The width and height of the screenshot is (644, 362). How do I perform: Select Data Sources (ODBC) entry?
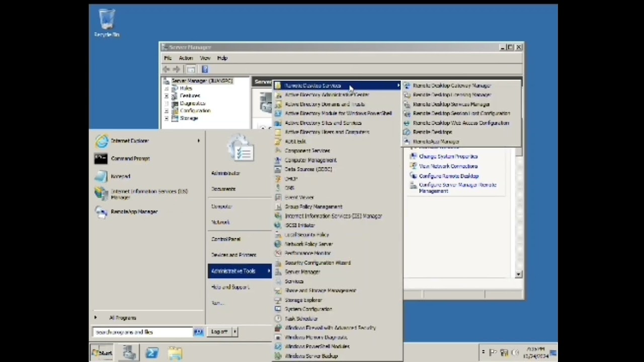(x=338, y=169)
